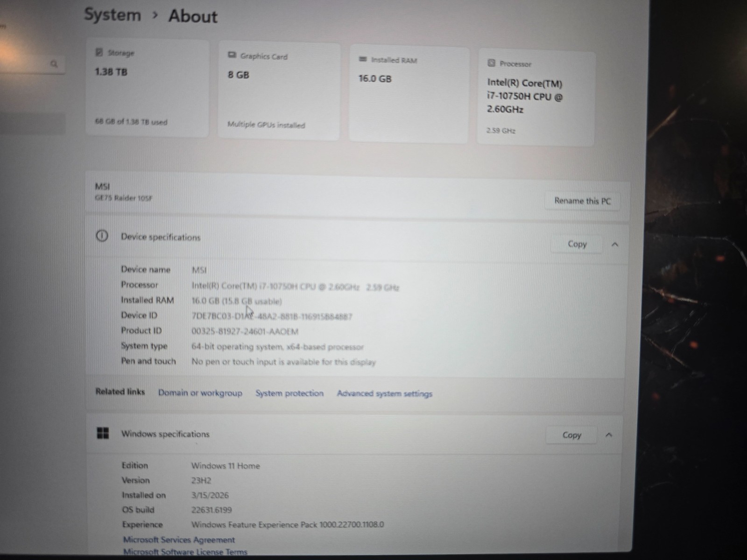This screenshot has height=560, width=747.
Task: Collapse the Windows specifications section chevron
Action: 609,435
